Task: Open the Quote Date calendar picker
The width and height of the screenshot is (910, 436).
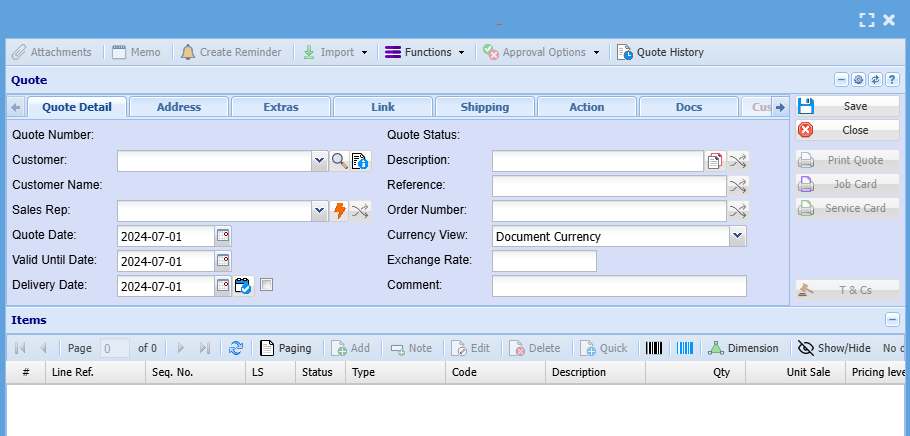Action: click(x=223, y=236)
